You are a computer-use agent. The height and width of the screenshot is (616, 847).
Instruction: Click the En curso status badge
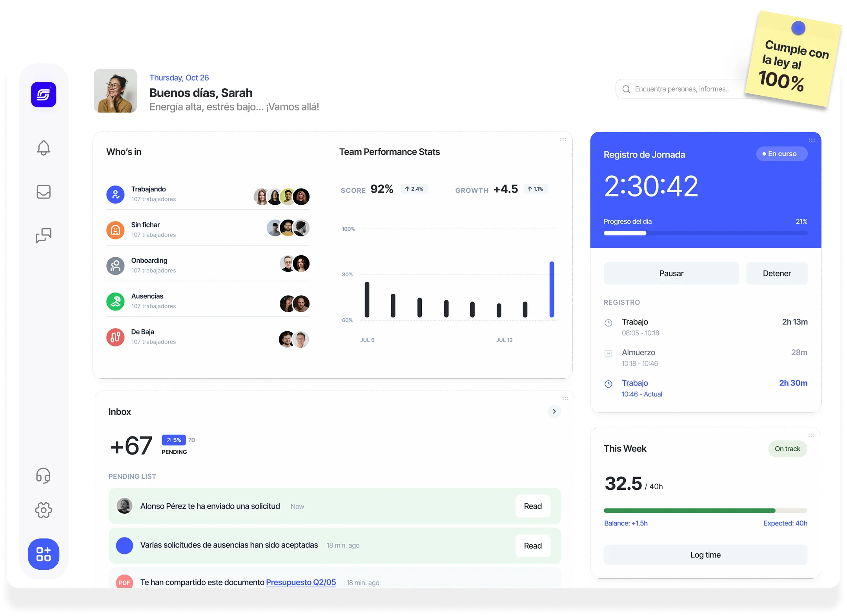coord(781,154)
